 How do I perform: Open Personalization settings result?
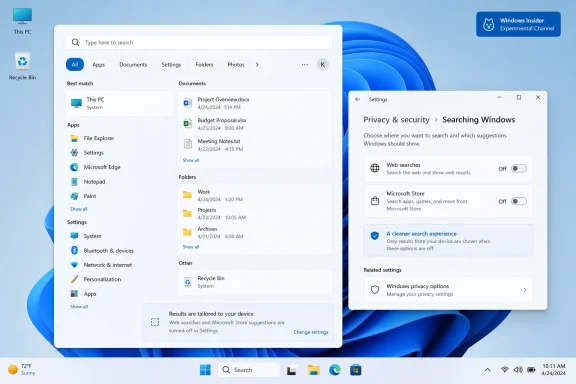[96, 279]
